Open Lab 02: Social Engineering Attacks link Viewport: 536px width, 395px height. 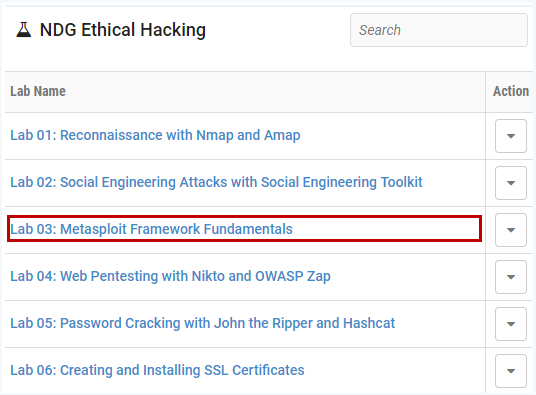[216, 182]
